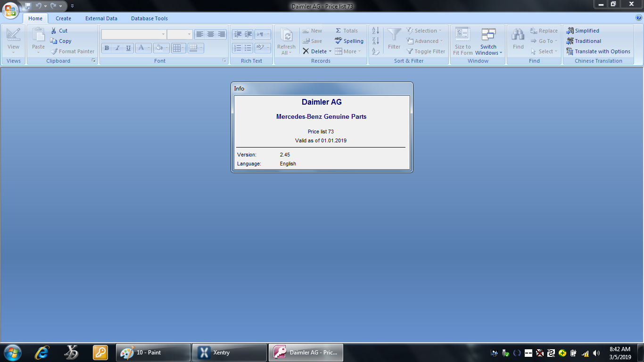This screenshot has width=644, height=362.
Task: Toggle Italic formatting
Action: 117,48
